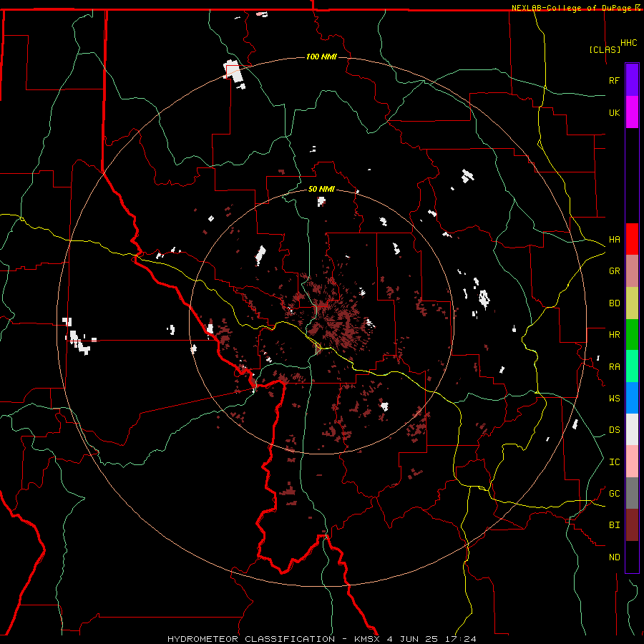644x644 pixels.
Task: Click the green HR legend swatch
Action: [632, 335]
